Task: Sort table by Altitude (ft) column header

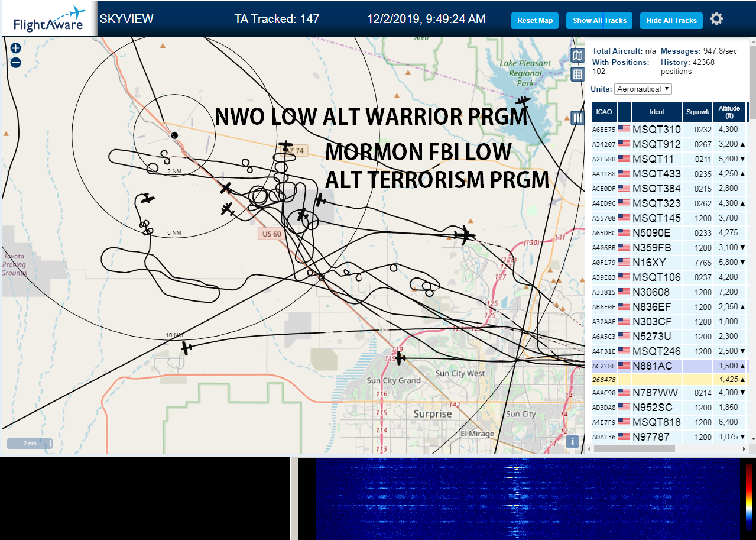Action: click(x=729, y=112)
